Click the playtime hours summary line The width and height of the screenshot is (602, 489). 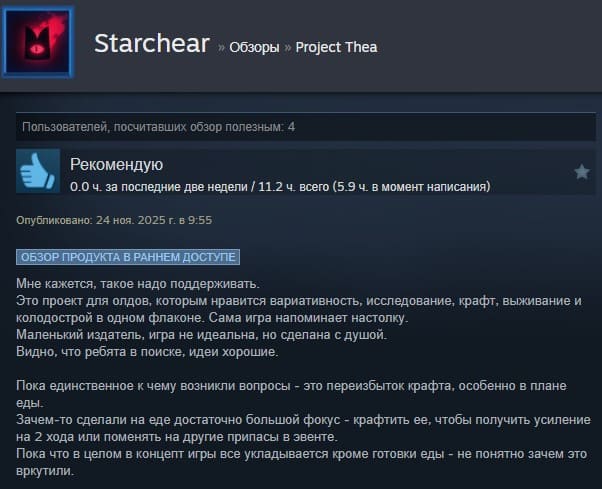(x=280, y=187)
